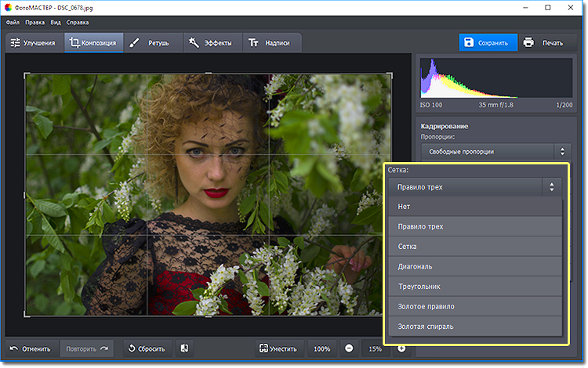Click the Сохранить save button
The image size is (588, 368).
[487, 42]
